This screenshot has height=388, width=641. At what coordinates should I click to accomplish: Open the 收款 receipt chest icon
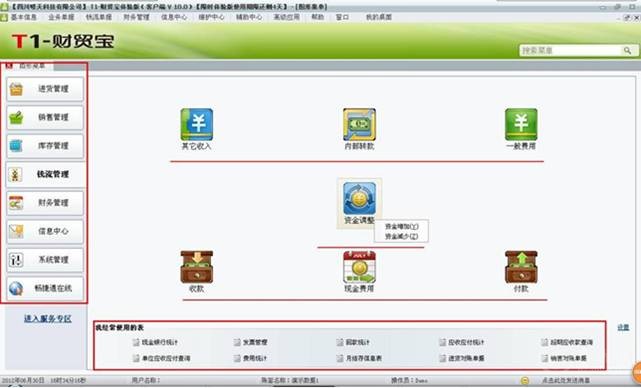point(197,267)
